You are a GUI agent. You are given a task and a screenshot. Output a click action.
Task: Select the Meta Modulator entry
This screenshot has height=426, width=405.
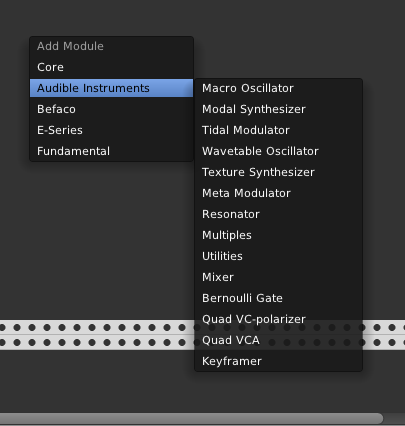point(278,193)
